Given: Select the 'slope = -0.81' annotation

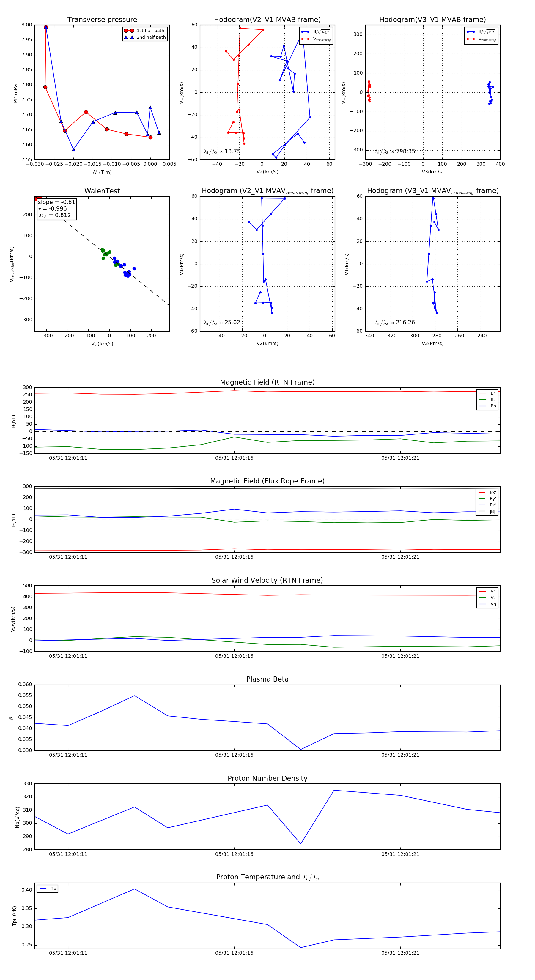Looking at the screenshot, I should point(56,202).
